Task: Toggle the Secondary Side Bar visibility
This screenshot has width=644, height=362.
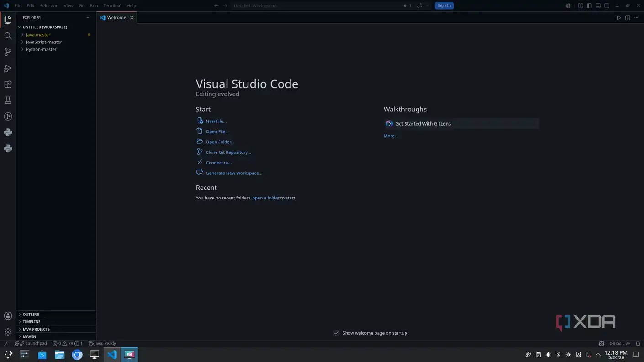Action: click(x=607, y=5)
